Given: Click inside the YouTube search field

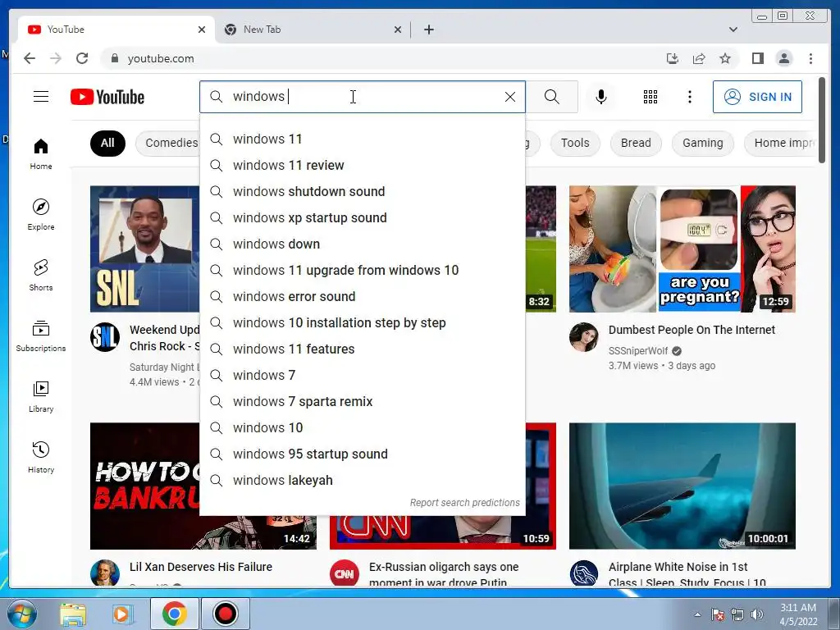Looking at the screenshot, I should [363, 97].
